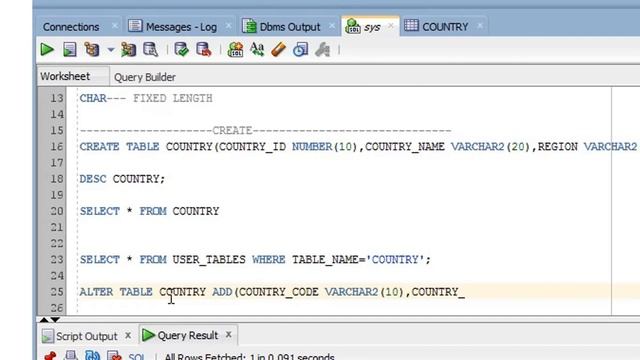Click line number 25 in the gutter

click(x=57, y=292)
